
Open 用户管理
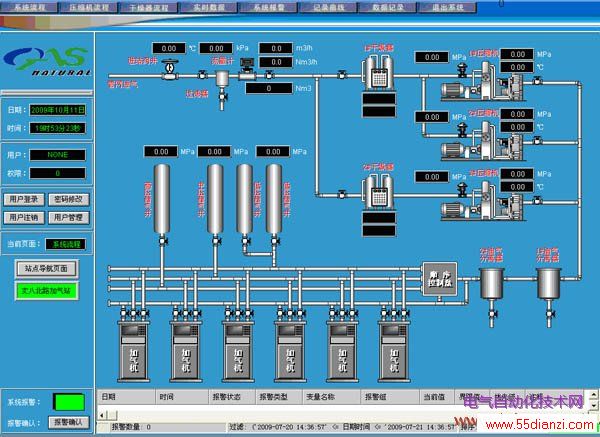click(68, 218)
